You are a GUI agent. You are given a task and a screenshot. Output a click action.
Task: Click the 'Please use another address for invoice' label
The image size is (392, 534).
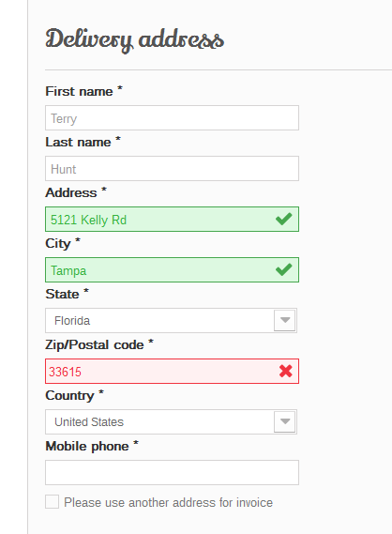coord(168,502)
